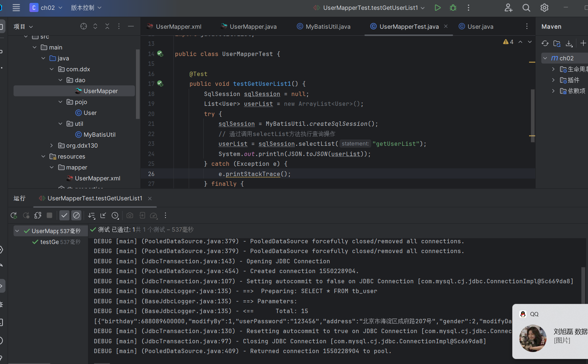Image resolution: width=588 pixels, height=364 pixels.
Task: Switch to UserMapper.java tab
Action: pyautogui.click(x=249, y=27)
